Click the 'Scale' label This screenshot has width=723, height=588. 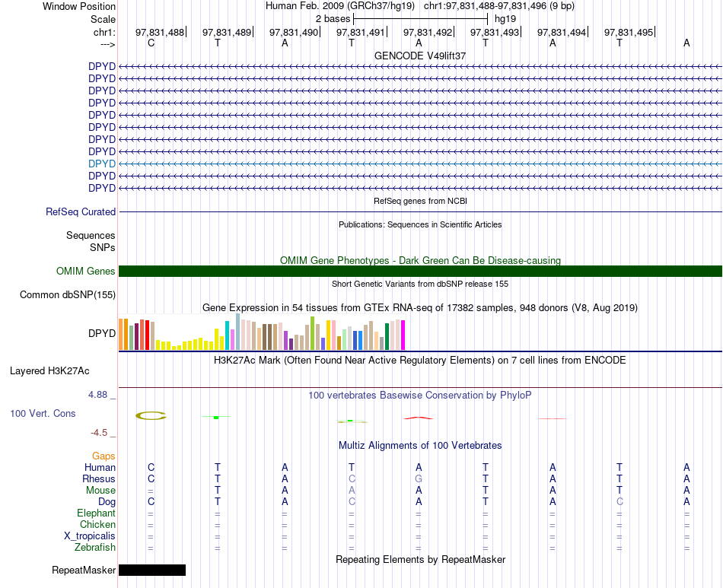pyautogui.click(x=103, y=19)
